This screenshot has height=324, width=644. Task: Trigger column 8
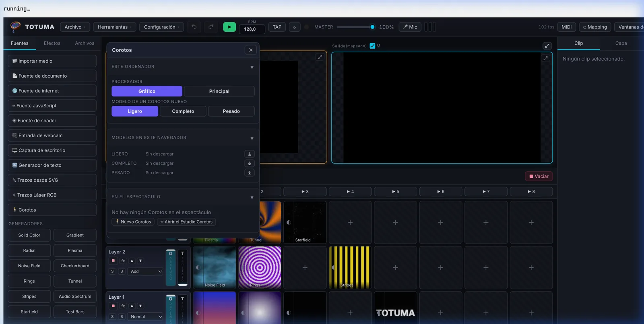tap(531, 192)
